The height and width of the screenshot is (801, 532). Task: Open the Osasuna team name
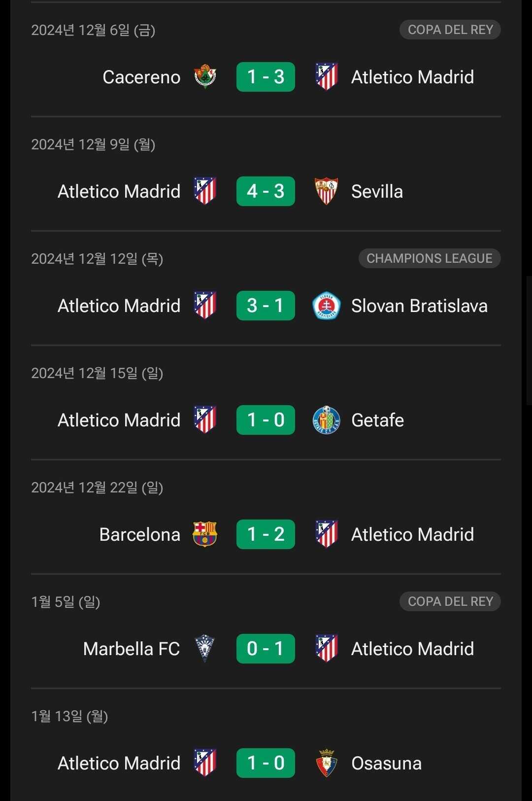click(386, 763)
